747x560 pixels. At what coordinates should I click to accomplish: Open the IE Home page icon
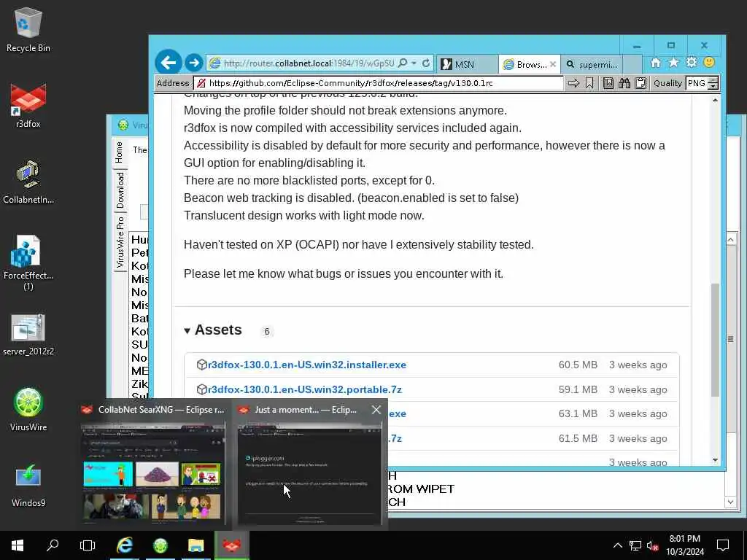656,63
